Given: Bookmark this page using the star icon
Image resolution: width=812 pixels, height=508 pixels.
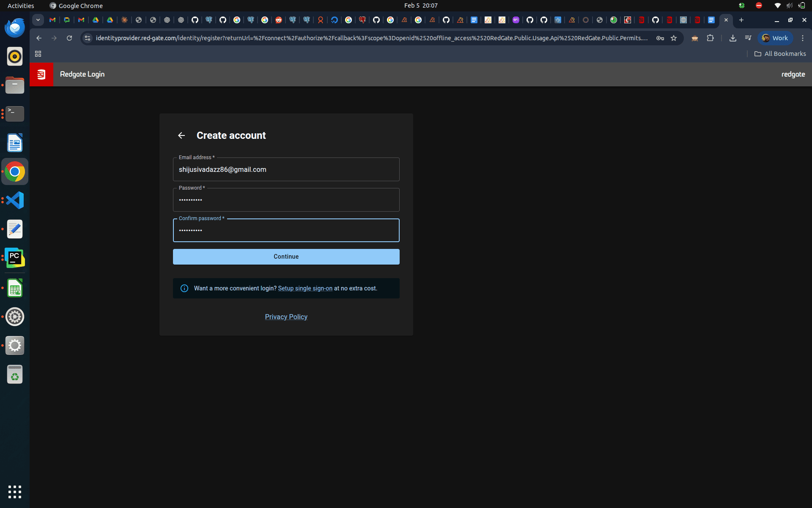Looking at the screenshot, I should (x=673, y=38).
